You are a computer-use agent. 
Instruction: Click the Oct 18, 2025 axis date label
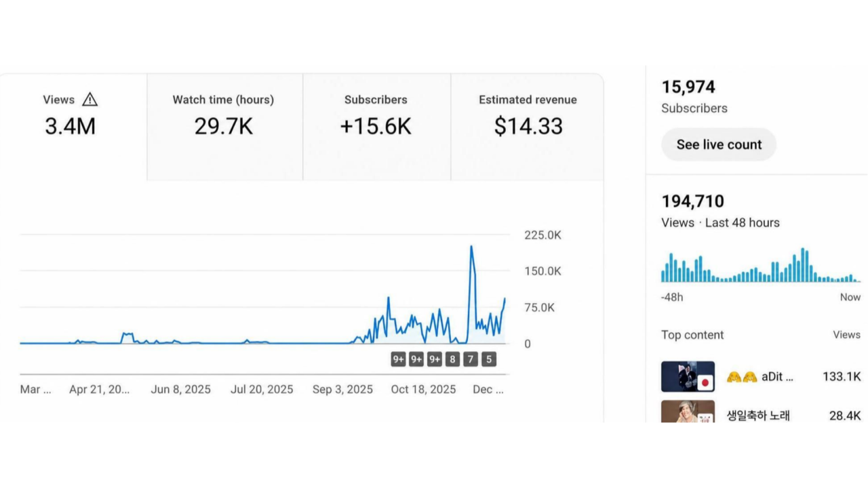click(423, 389)
